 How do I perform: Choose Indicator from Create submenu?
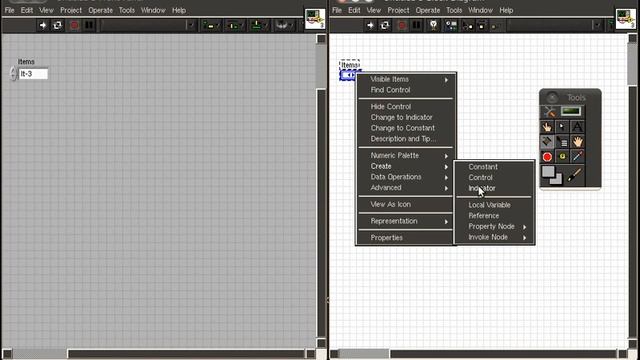pyautogui.click(x=482, y=188)
